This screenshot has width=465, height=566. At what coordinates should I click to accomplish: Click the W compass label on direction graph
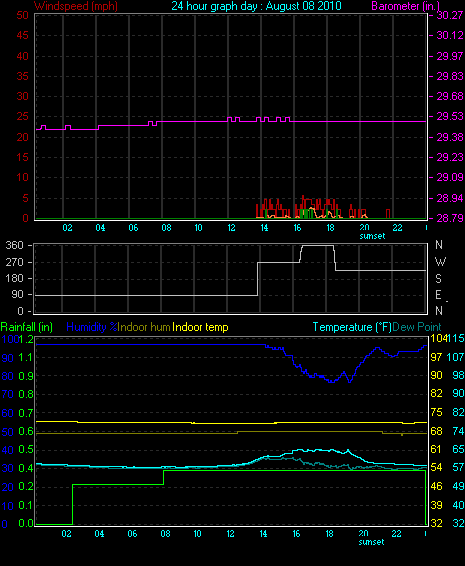pyautogui.click(x=440, y=261)
